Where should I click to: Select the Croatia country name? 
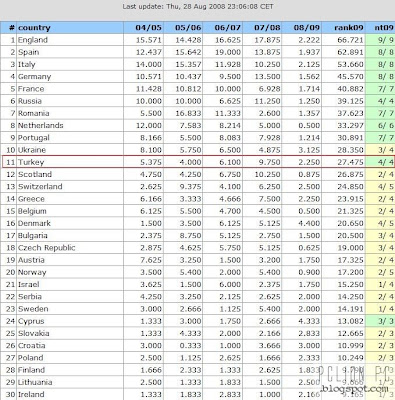(32, 346)
